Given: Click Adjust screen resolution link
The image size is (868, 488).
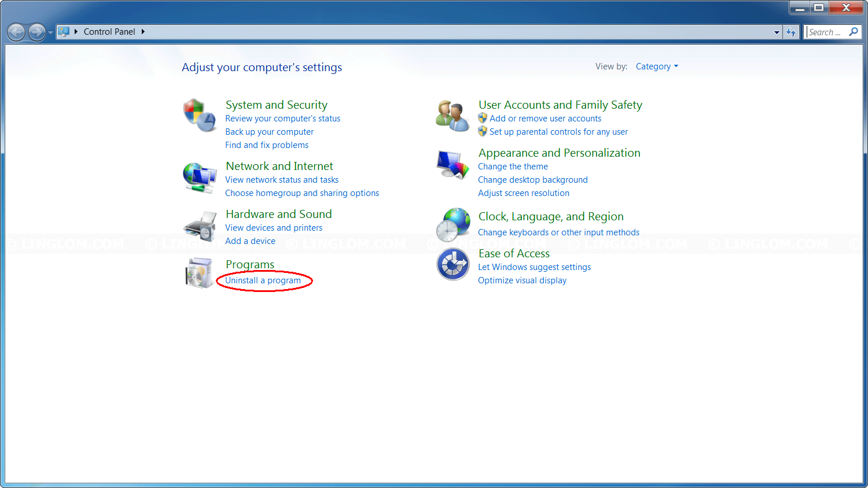Looking at the screenshot, I should point(524,193).
